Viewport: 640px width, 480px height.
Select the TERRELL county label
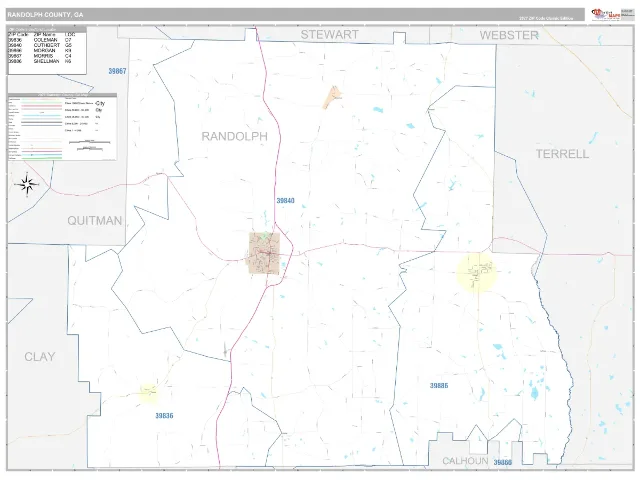coord(562,154)
